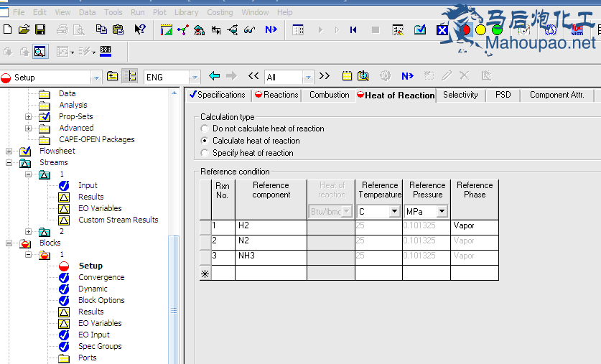Image resolution: width=601 pixels, height=364 pixels.
Task: Expand the Advanced tree node
Action: pos(29,128)
